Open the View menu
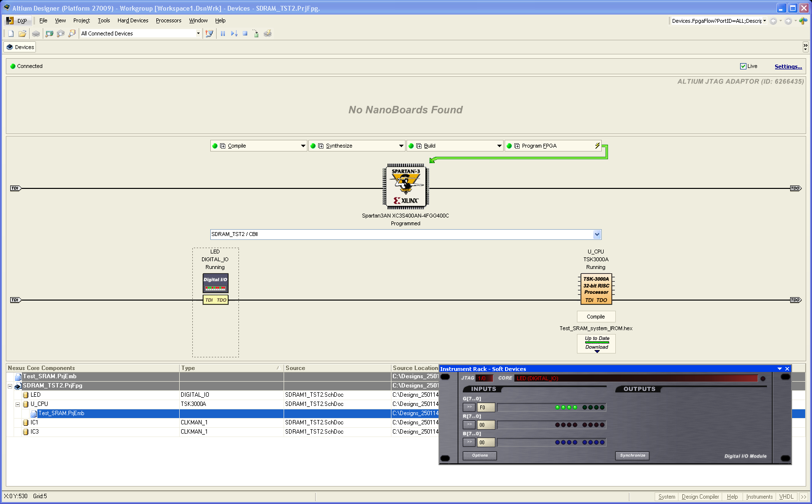This screenshot has height=504, width=812. coord(60,20)
